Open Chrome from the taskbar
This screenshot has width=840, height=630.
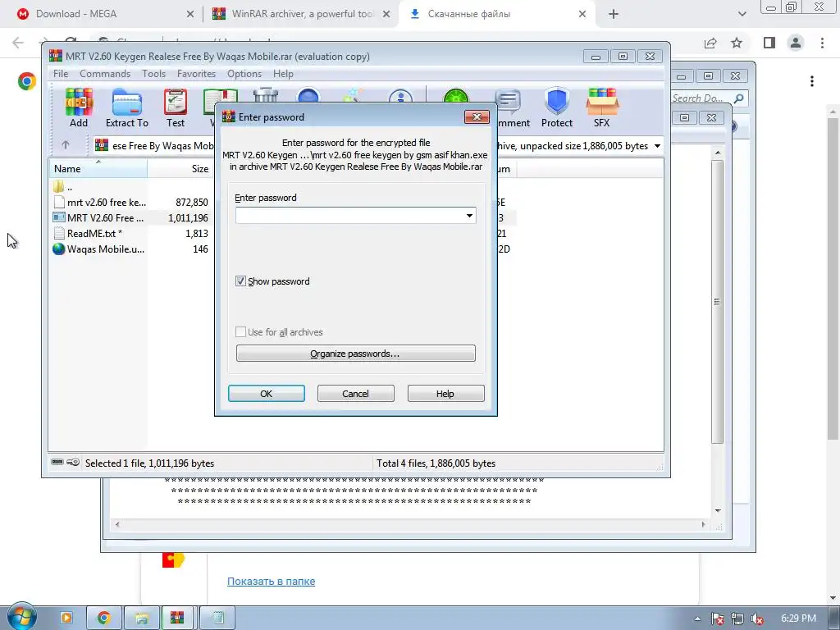104,618
